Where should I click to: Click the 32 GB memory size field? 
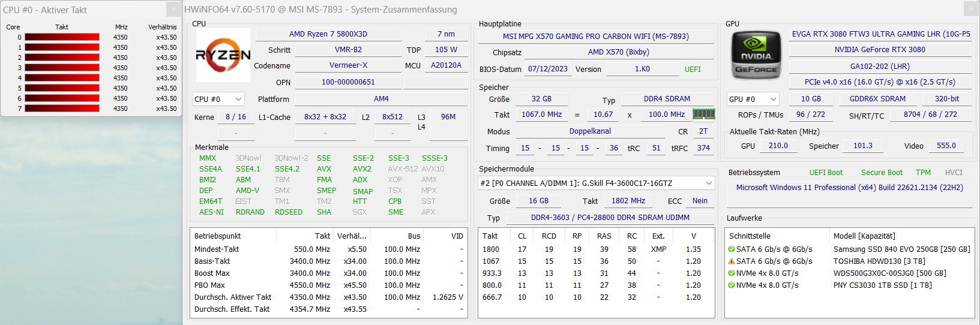[x=541, y=99]
